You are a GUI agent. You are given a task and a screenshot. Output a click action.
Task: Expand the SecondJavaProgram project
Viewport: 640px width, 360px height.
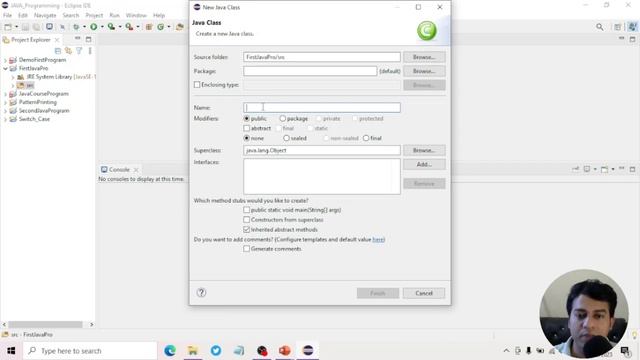(5, 111)
